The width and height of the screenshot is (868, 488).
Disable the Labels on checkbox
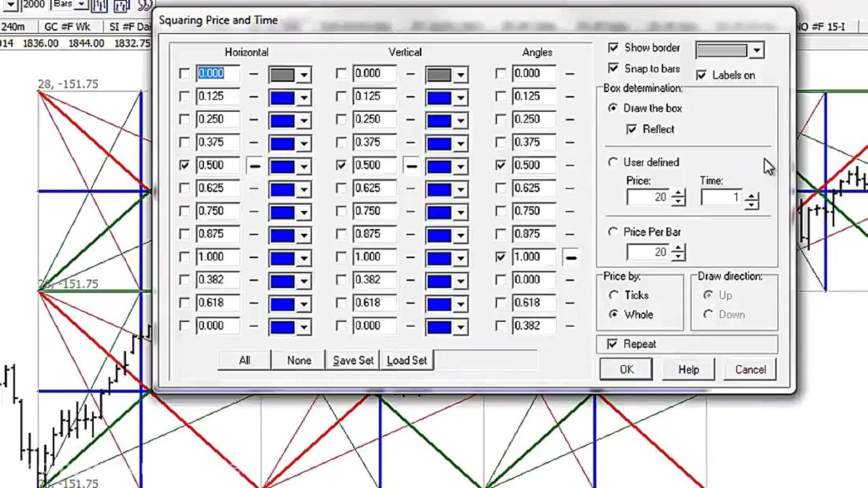point(703,75)
